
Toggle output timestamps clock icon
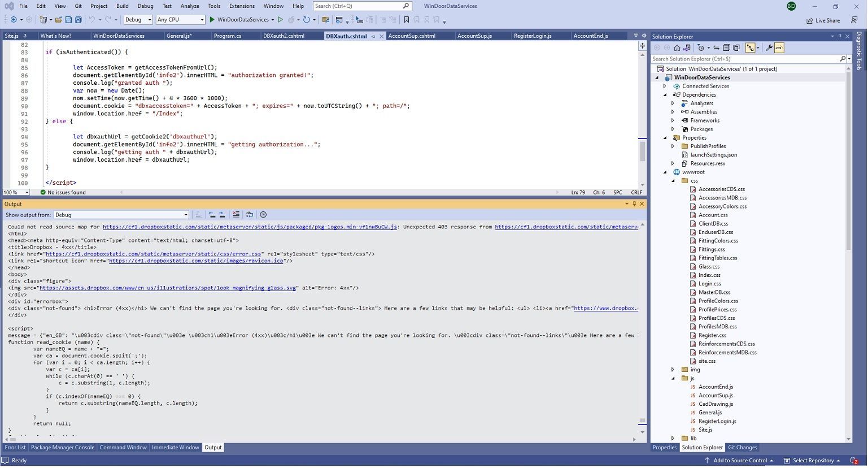pyautogui.click(x=263, y=215)
